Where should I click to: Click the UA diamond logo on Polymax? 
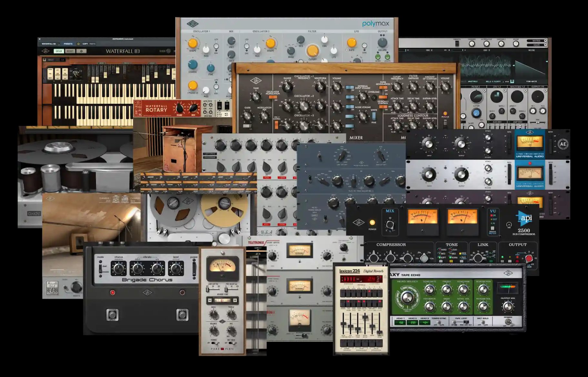point(192,24)
